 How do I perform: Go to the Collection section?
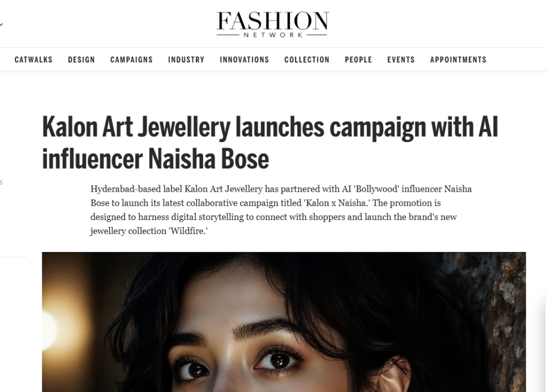(x=307, y=60)
